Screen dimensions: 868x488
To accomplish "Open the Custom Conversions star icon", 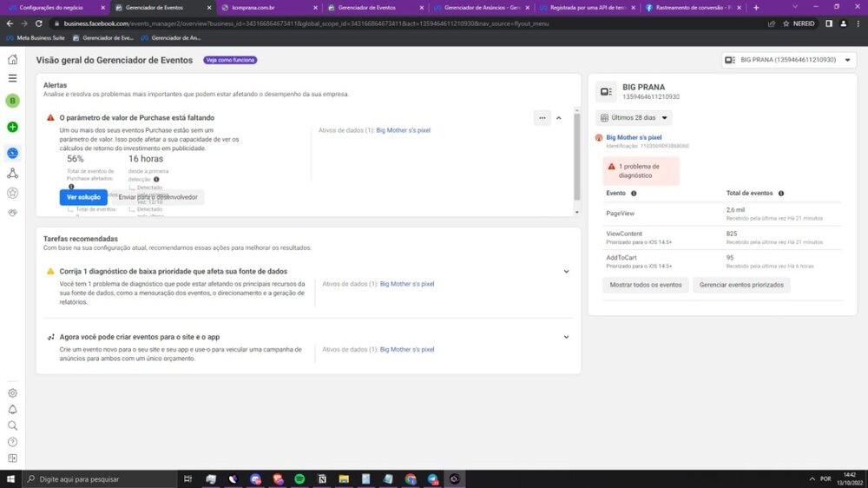I will pyautogui.click(x=12, y=193).
